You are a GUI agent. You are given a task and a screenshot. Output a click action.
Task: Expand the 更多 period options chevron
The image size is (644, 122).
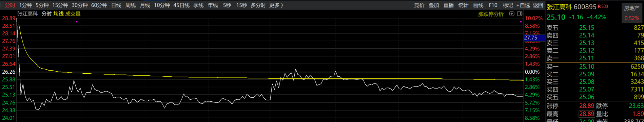(282, 5)
